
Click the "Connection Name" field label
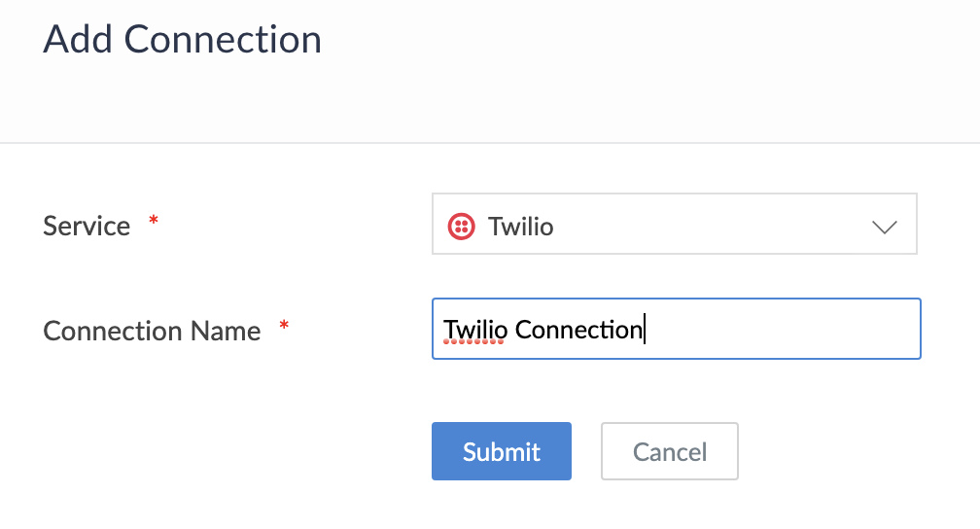click(x=152, y=331)
